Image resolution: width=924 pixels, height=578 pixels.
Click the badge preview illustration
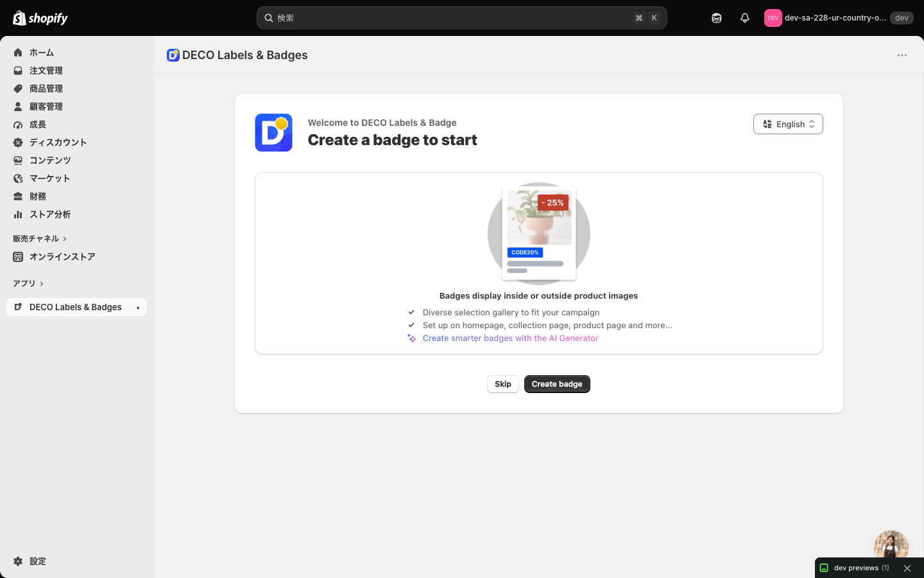[539, 234]
